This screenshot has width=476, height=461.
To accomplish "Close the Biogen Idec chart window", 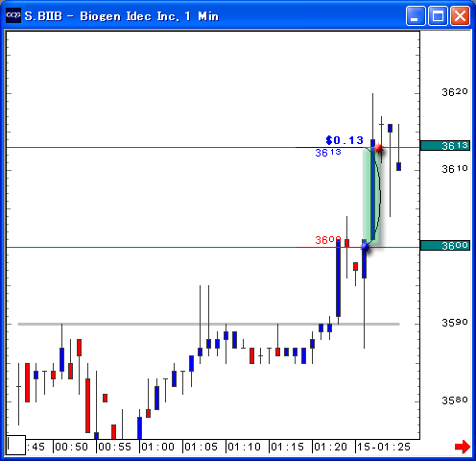I will click(460, 15).
